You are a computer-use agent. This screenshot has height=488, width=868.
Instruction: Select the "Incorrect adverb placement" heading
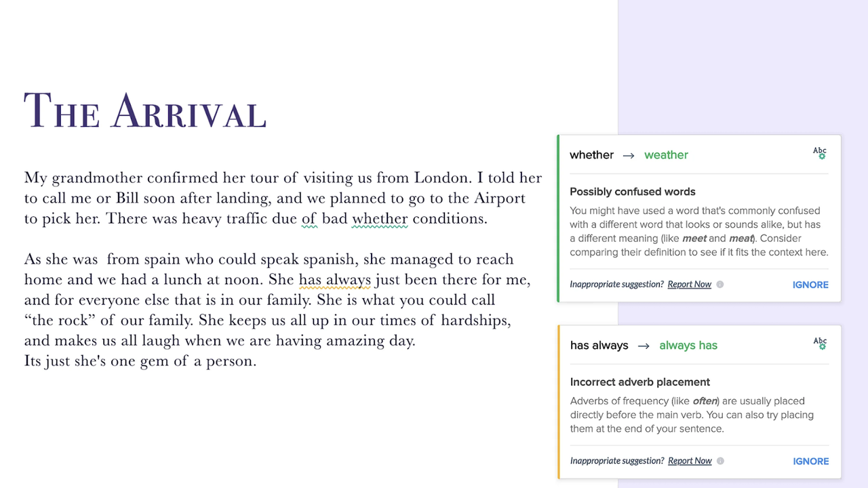coord(639,382)
